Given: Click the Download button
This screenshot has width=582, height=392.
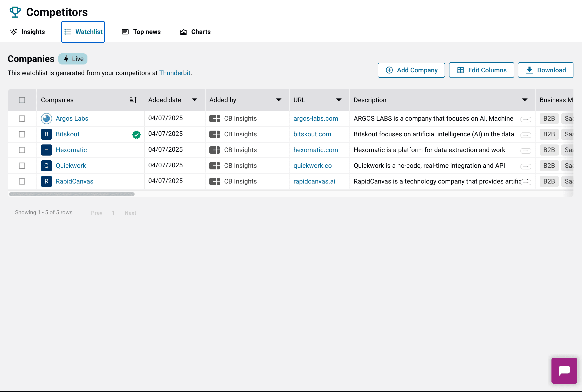Looking at the screenshot, I should click(x=545, y=70).
